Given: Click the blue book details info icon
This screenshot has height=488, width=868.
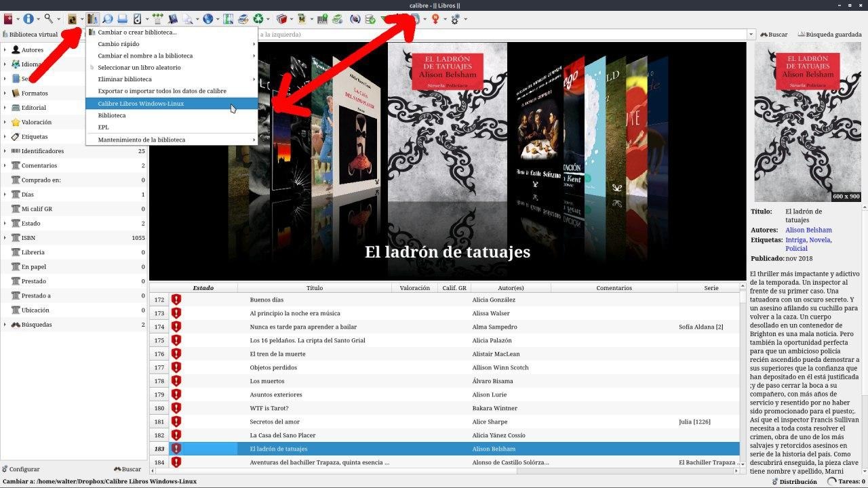Looking at the screenshot, I should (x=28, y=19).
